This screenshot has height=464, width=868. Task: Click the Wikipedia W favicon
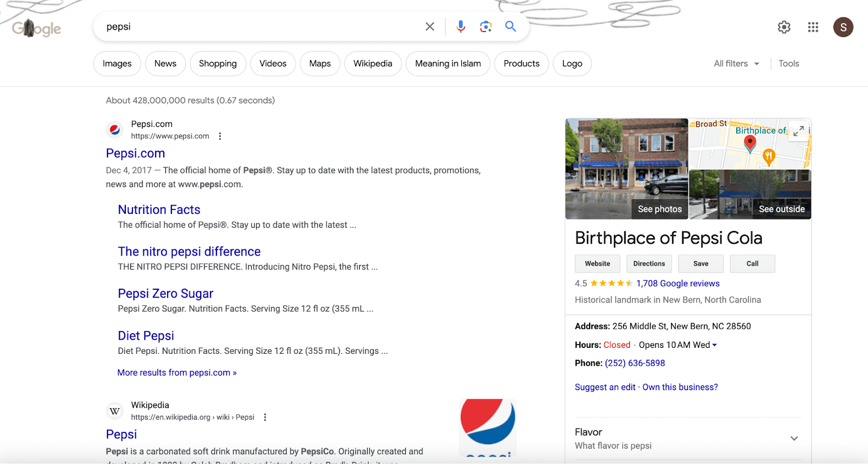click(114, 411)
